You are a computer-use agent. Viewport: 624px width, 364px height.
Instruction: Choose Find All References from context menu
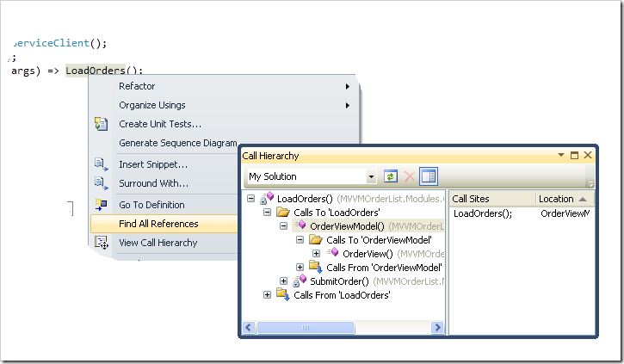point(158,224)
